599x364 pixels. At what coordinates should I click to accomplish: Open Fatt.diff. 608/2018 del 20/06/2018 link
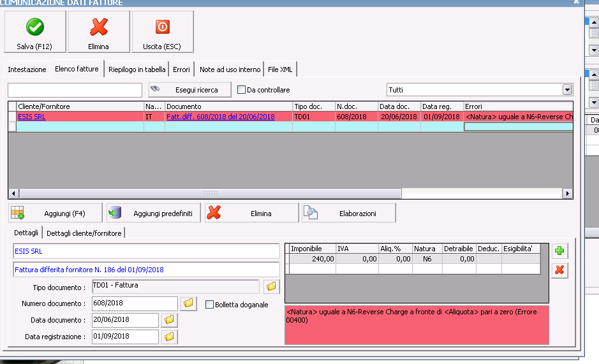tap(221, 117)
